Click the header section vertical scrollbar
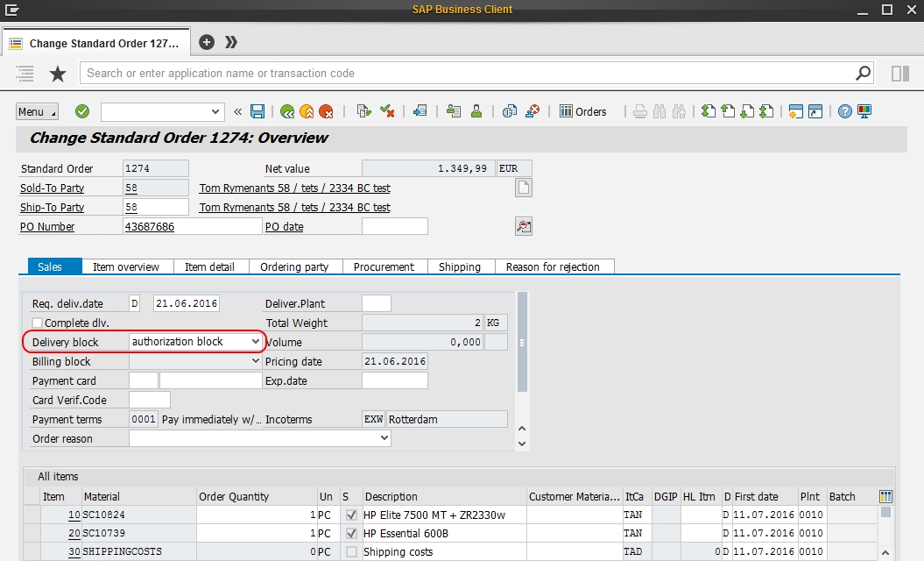The height and width of the screenshot is (561, 924). pyautogui.click(x=521, y=342)
